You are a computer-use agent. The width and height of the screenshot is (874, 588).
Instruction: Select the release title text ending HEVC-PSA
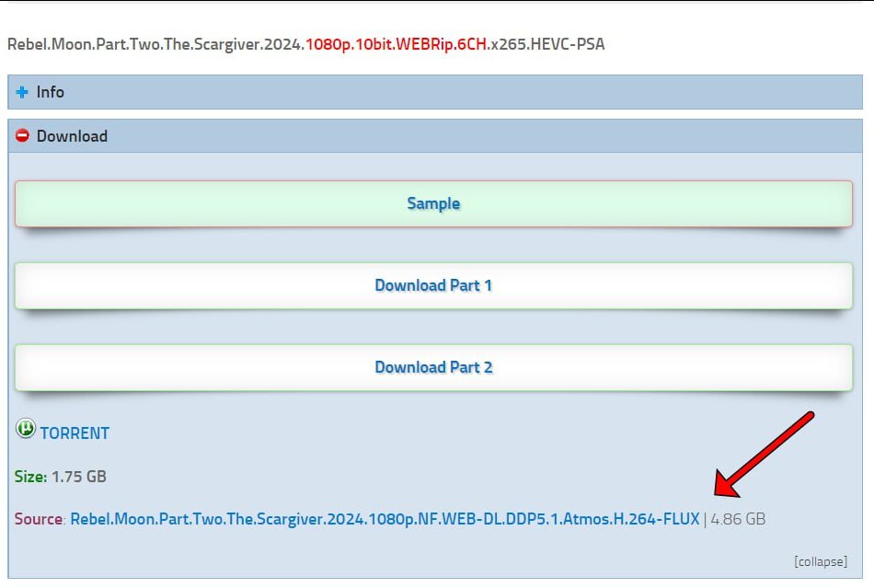[306, 44]
